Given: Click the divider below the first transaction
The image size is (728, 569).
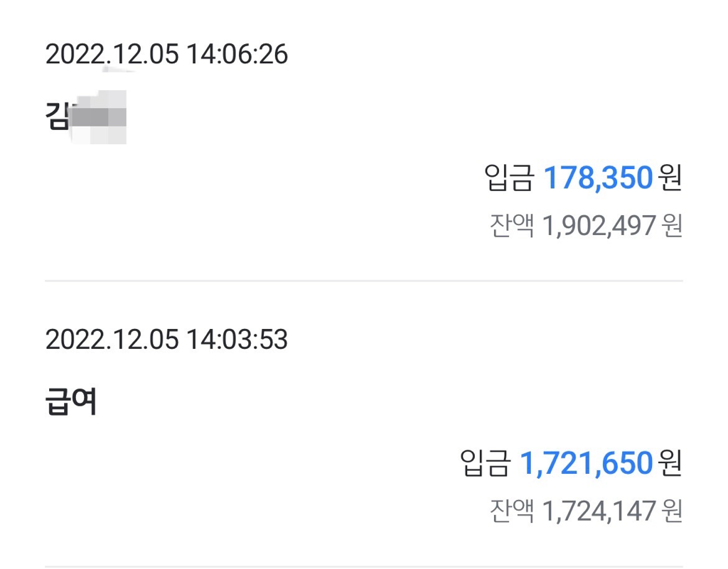Looking at the screenshot, I should (x=364, y=281).
